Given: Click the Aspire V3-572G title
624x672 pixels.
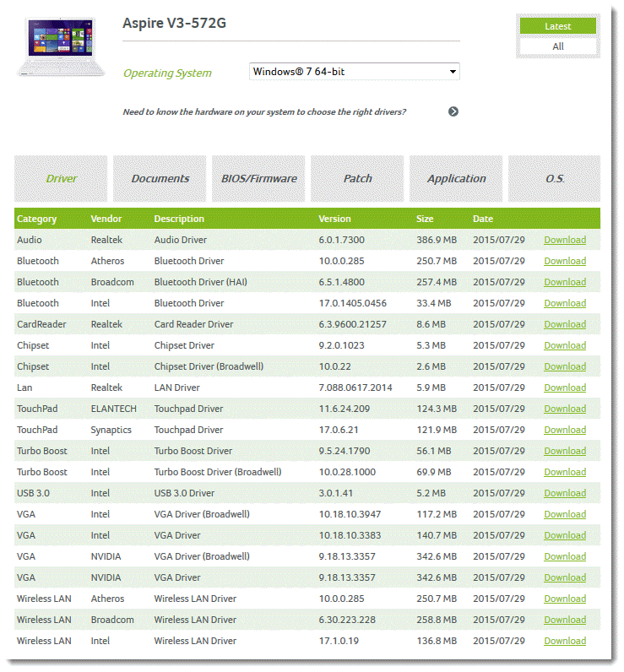Looking at the screenshot, I should pos(175,23).
